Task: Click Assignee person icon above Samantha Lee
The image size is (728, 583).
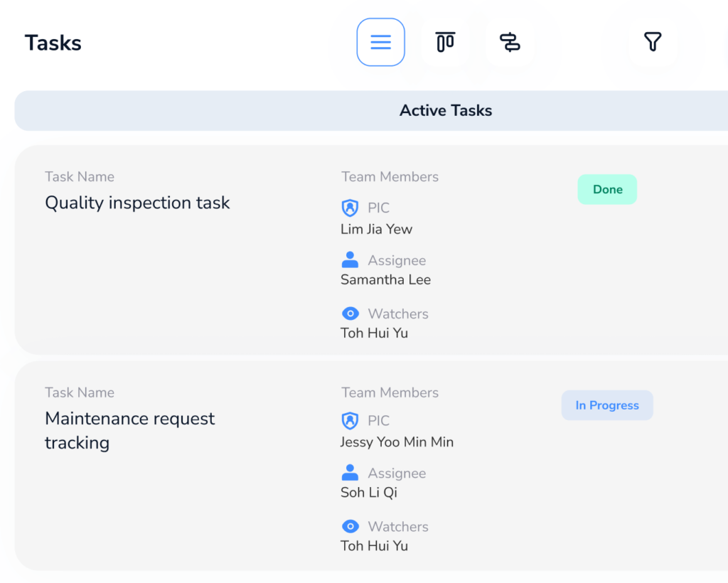Action: pos(350,260)
